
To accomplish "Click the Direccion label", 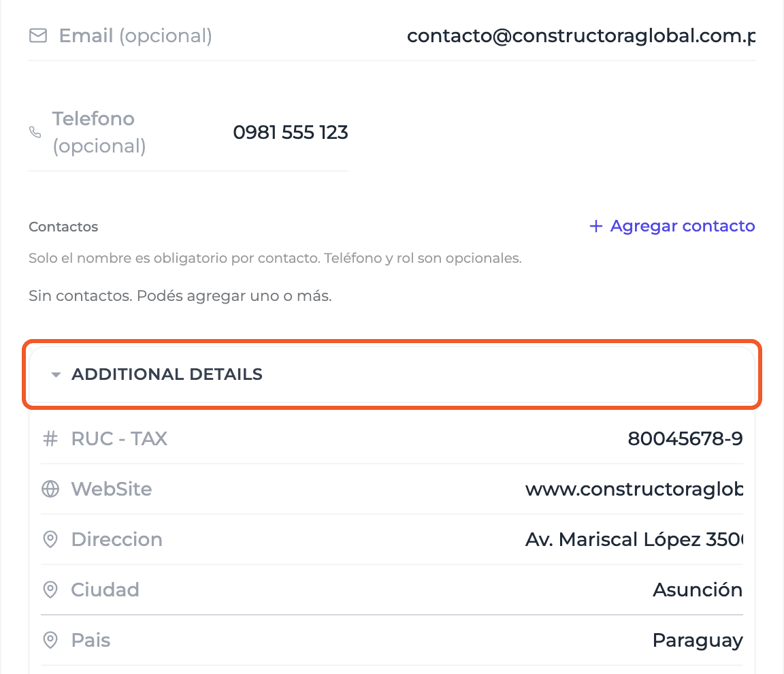I will [x=116, y=539].
